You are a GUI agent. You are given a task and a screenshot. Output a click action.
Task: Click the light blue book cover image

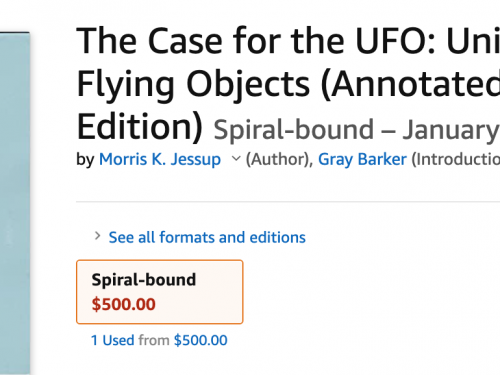coord(15,203)
